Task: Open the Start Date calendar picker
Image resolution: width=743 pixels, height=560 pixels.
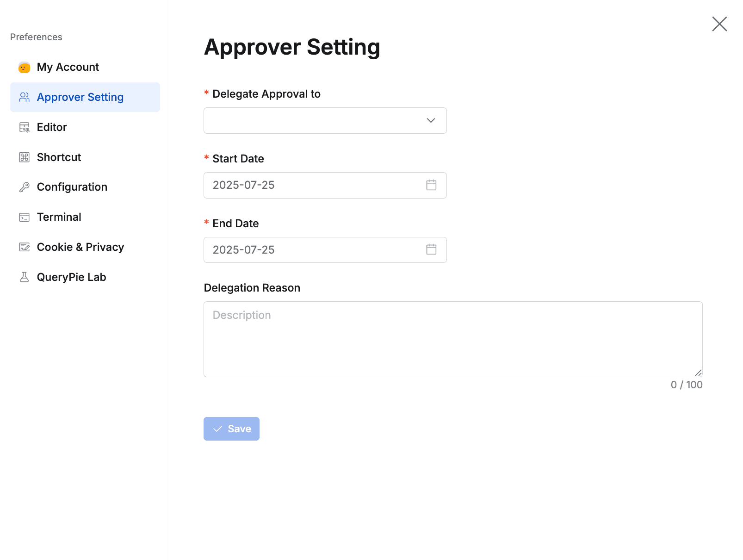Action: (431, 185)
